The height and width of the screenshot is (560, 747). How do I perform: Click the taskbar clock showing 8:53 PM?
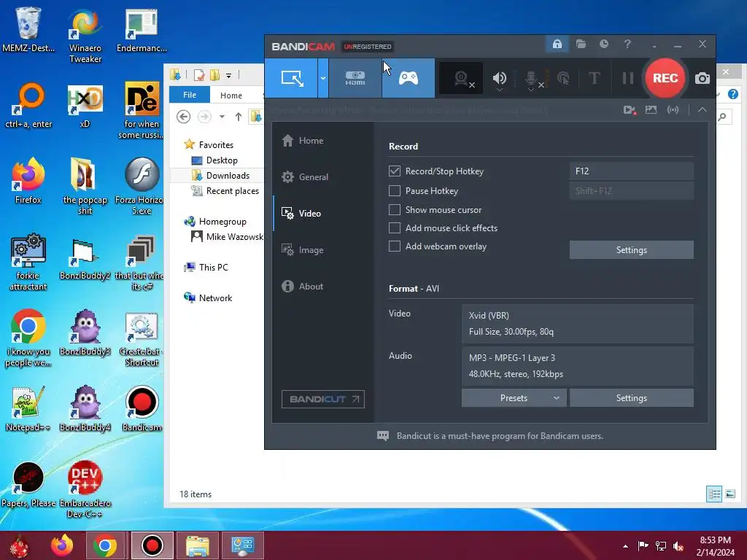pyautogui.click(x=715, y=546)
